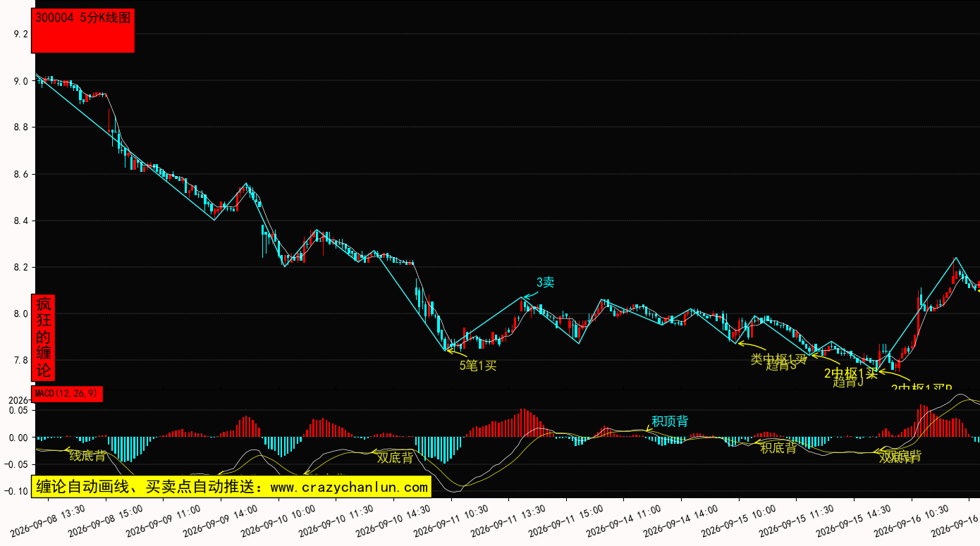Click the 3卖 sell signal annotation

click(x=546, y=283)
